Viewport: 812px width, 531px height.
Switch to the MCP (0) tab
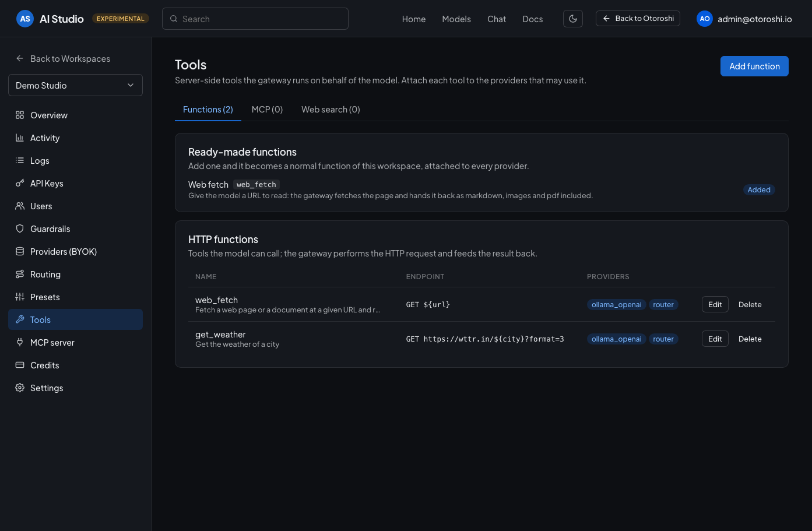[x=267, y=110]
